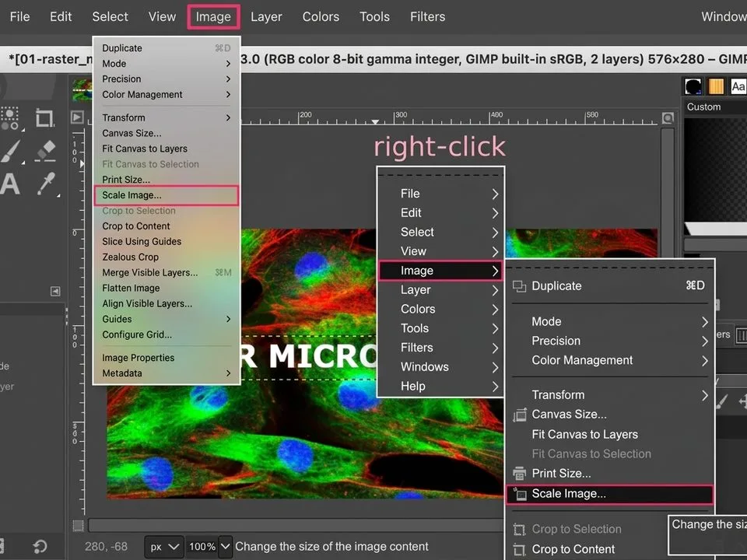The height and width of the screenshot is (560, 747).
Task: Click the image thumbnail tab above the canvas
Action: pyautogui.click(x=82, y=89)
